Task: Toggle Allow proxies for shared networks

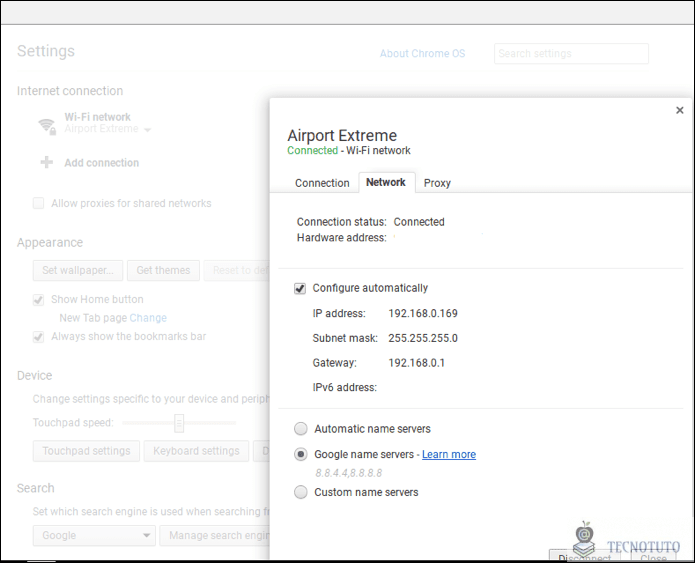Action: pos(39,203)
